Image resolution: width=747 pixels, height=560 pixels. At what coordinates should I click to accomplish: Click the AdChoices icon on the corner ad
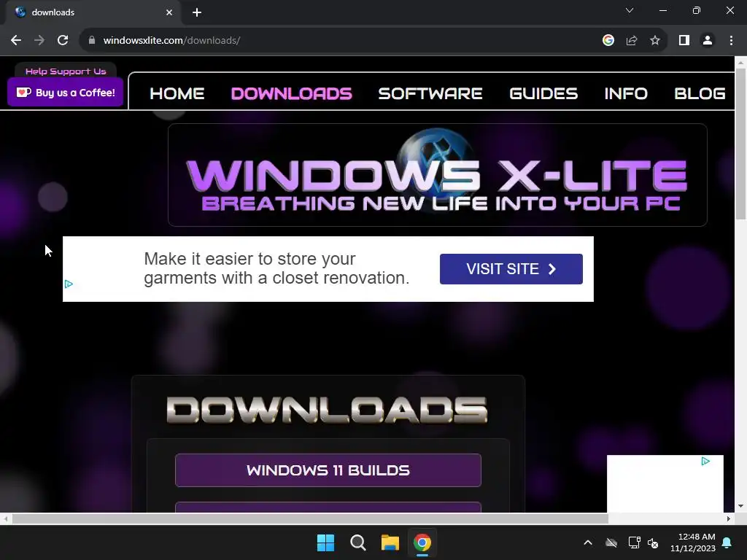[x=705, y=461]
